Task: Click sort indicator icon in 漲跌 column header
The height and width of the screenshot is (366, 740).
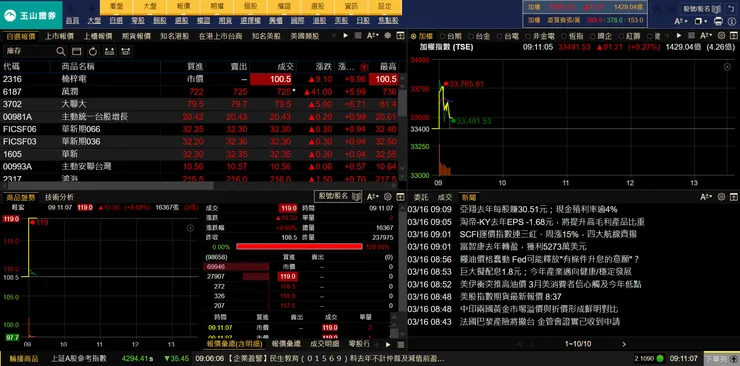Action: (364, 67)
